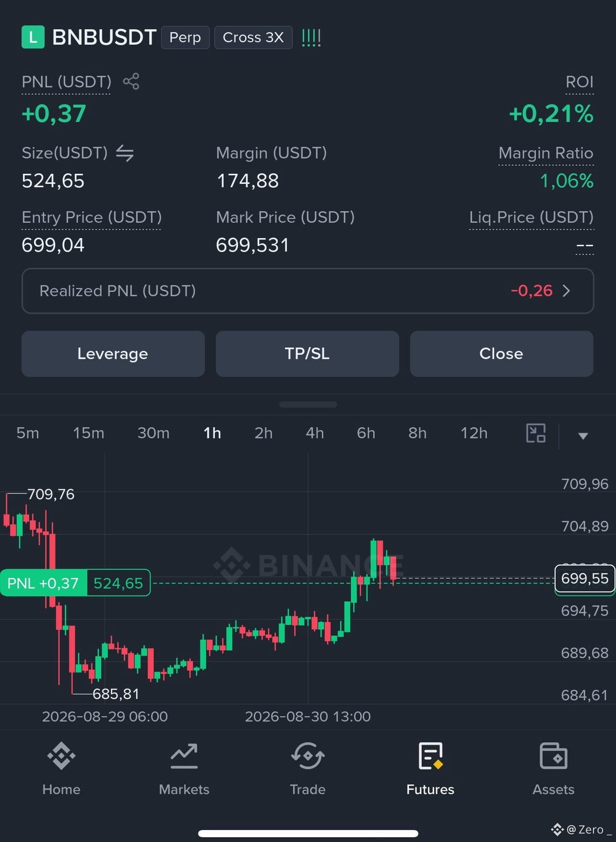Tap the 699,531 mark price value
The image size is (616, 842).
tap(252, 245)
